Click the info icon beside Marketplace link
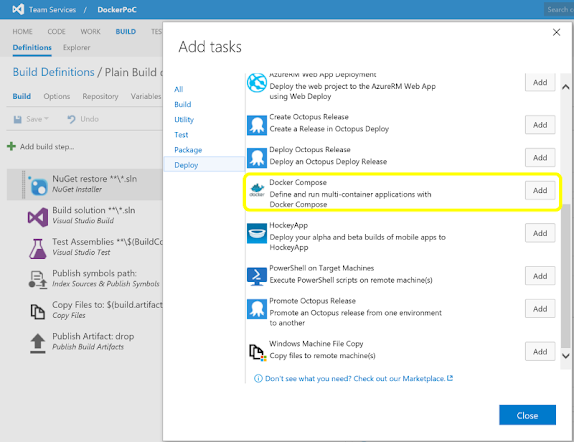 click(258, 379)
